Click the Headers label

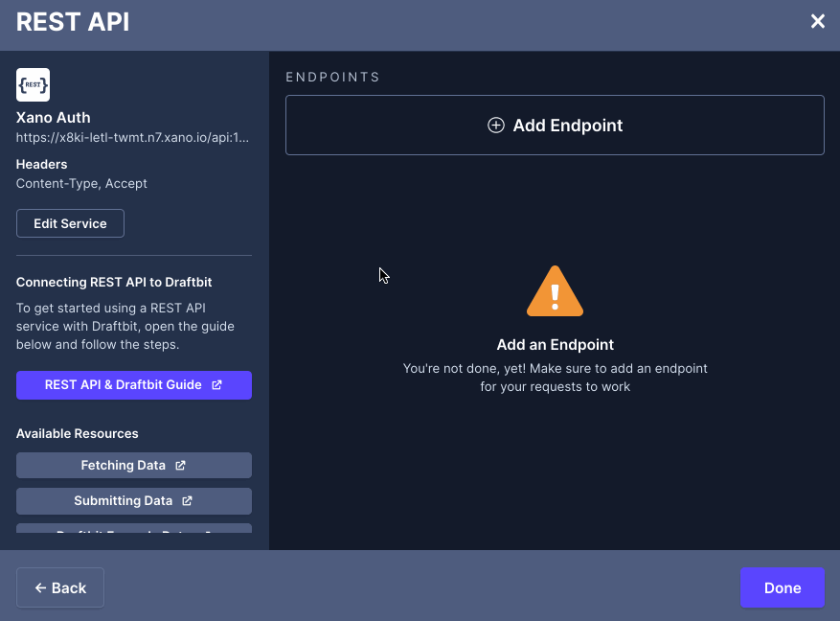coord(42,164)
